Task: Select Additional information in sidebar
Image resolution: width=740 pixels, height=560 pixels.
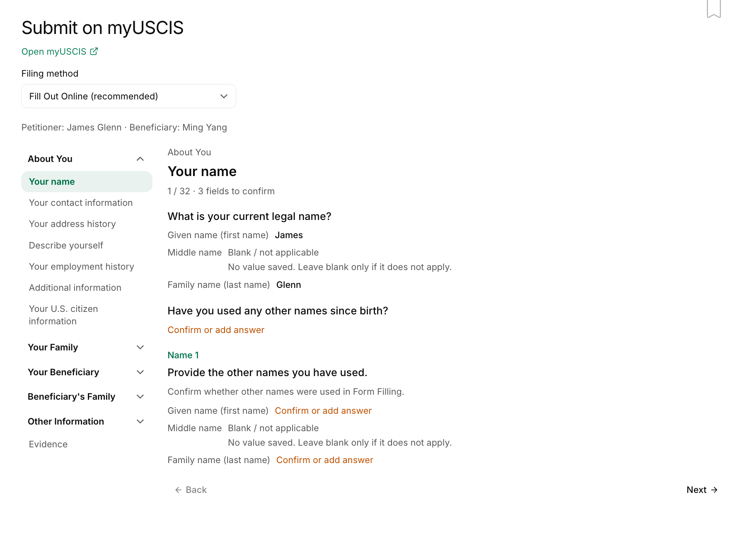Action: point(75,288)
